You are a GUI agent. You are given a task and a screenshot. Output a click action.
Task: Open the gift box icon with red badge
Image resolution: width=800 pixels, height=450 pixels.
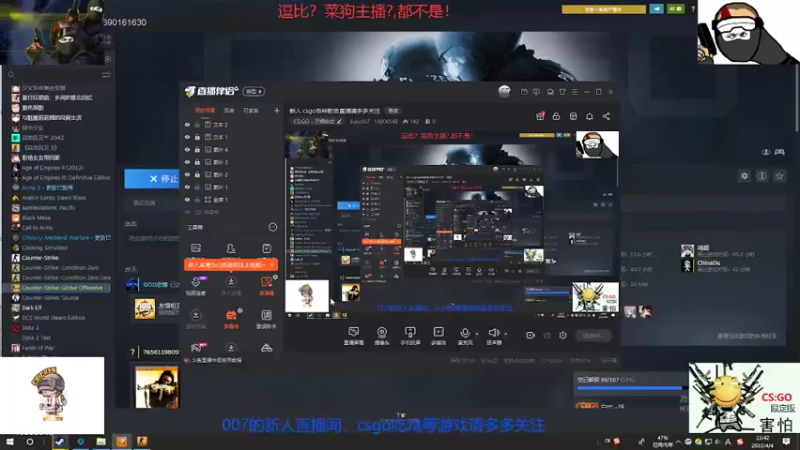click(540, 116)
